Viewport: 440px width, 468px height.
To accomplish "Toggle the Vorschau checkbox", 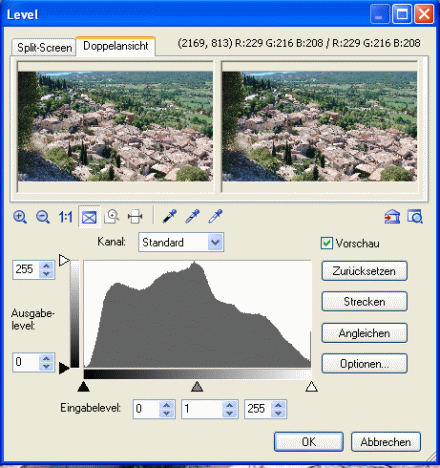I will (x=327, y=243).
